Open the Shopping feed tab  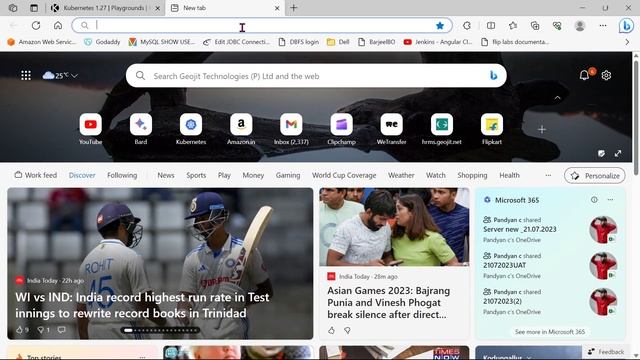472,175
